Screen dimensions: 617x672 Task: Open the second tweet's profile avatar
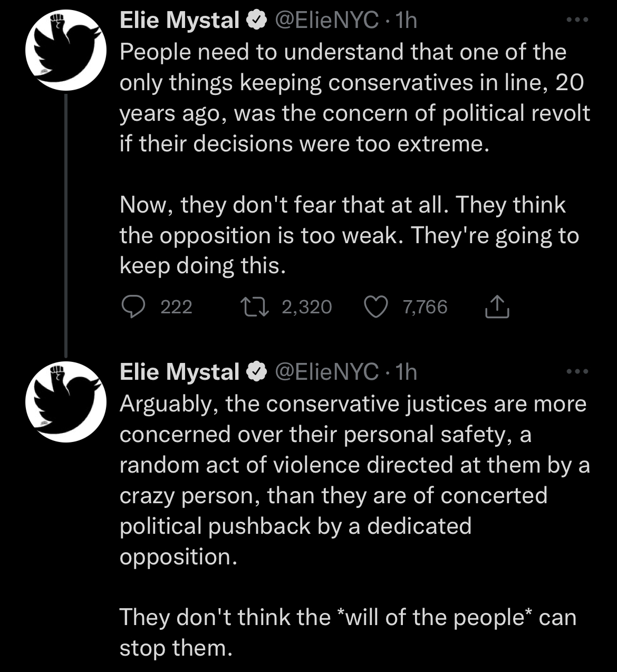coord(66,402)
